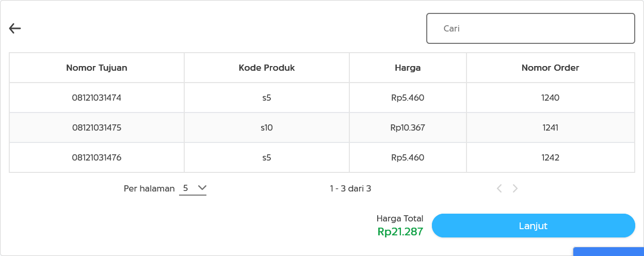Click order number 1241 cell
The image size is (644, 256).
tap(551, 127)
